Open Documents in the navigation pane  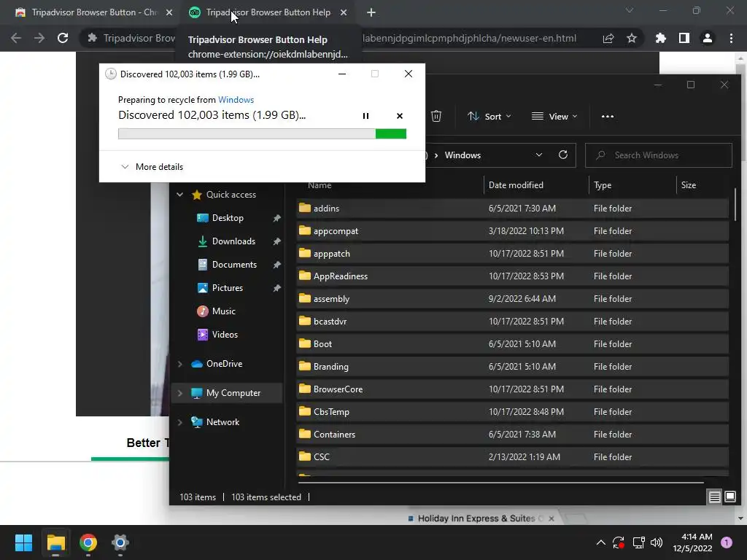click(x=234, y=264)
